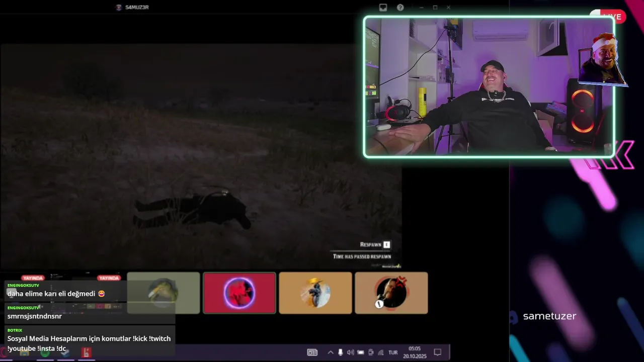Click the Santa-hat avatar cutout

click(603, 59)
